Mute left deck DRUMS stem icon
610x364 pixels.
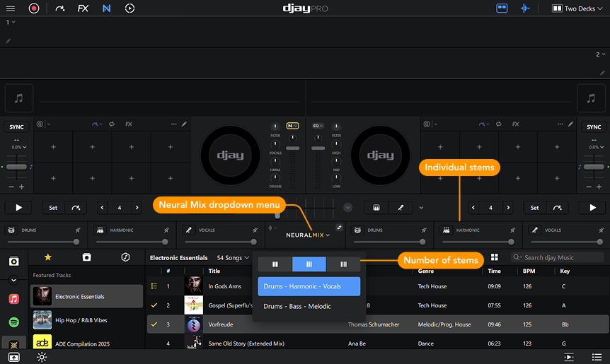coord(78,230)
